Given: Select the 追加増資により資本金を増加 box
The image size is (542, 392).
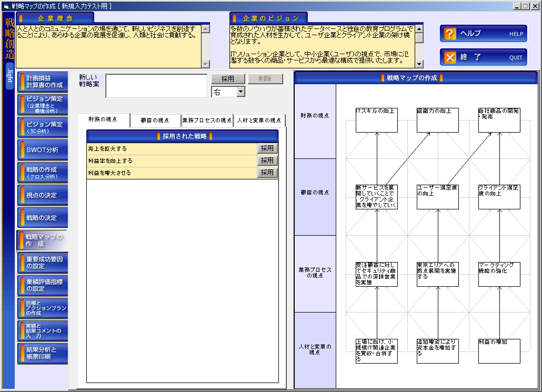Looking at the screenshot, I should 438,351.
